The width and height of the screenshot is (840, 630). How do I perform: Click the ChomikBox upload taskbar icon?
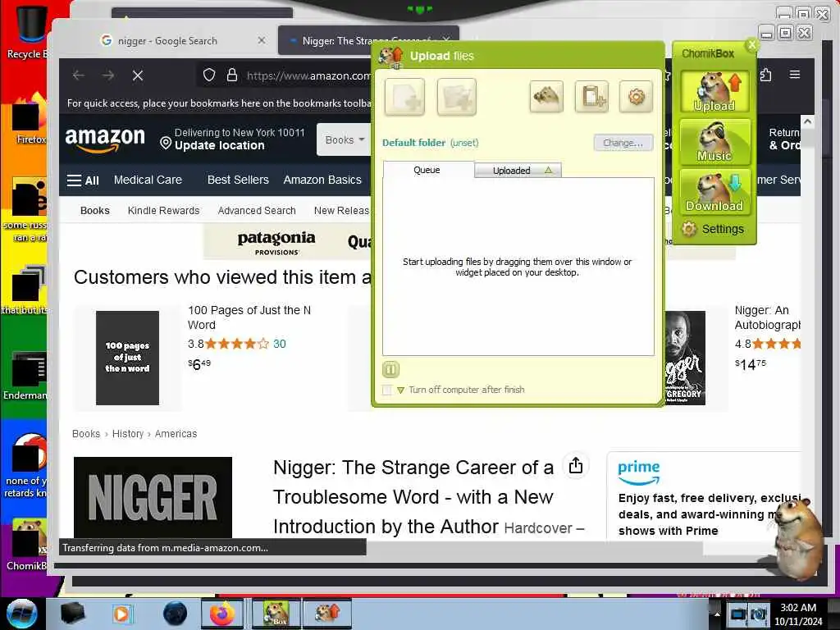(326, 614)
